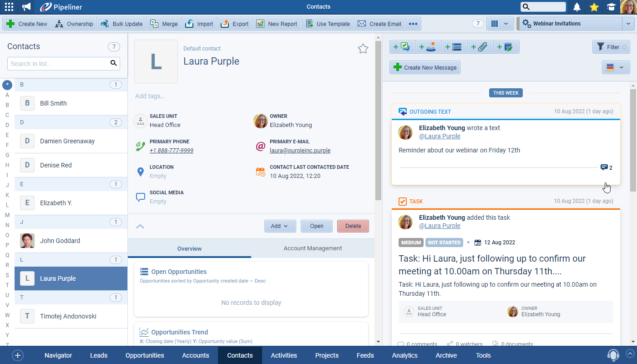Viewport: 637px width, 364px height.
Task: Click the add note icon in feed toolbar
Action: click(x=506, y=47)
